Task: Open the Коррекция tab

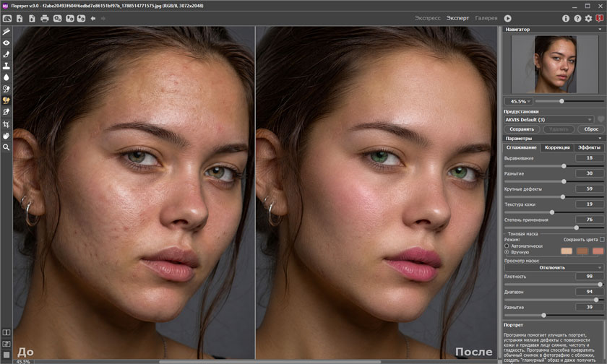Action: coord(557,147)
